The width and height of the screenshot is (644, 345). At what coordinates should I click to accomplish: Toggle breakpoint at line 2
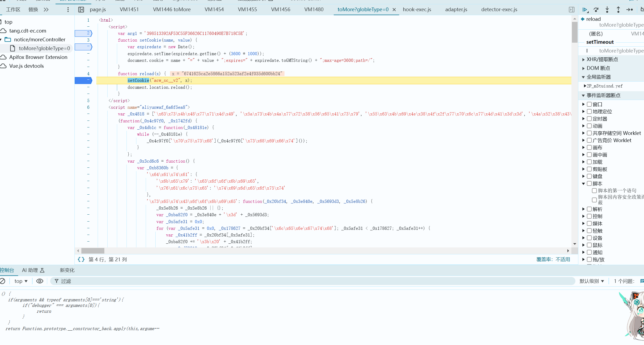[x=83, y=33]
